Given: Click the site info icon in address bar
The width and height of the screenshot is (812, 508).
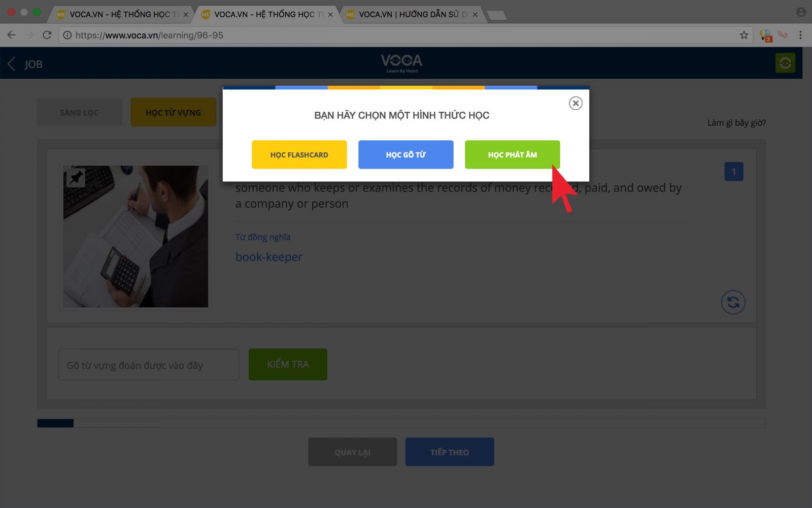Looking at the screenshot, I should click(67, 35).
